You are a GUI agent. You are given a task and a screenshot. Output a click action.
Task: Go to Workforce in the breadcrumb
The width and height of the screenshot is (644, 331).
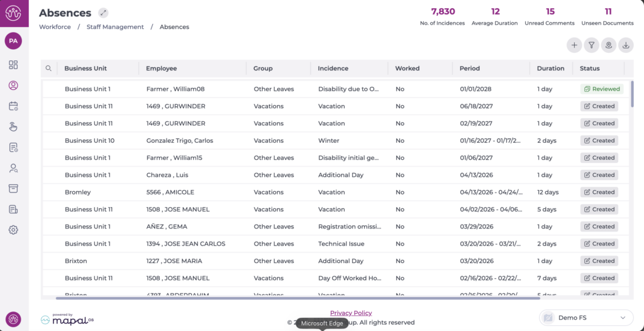click(x=55, y=27)
